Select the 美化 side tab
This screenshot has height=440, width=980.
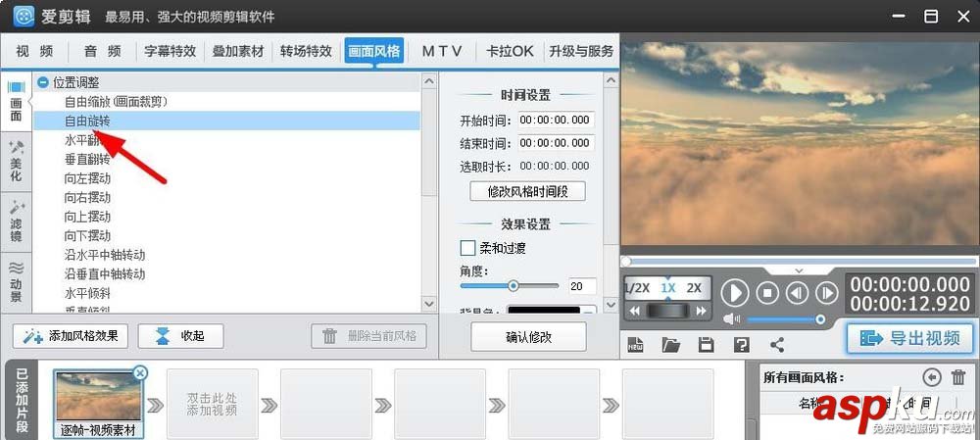click(17, 162)
